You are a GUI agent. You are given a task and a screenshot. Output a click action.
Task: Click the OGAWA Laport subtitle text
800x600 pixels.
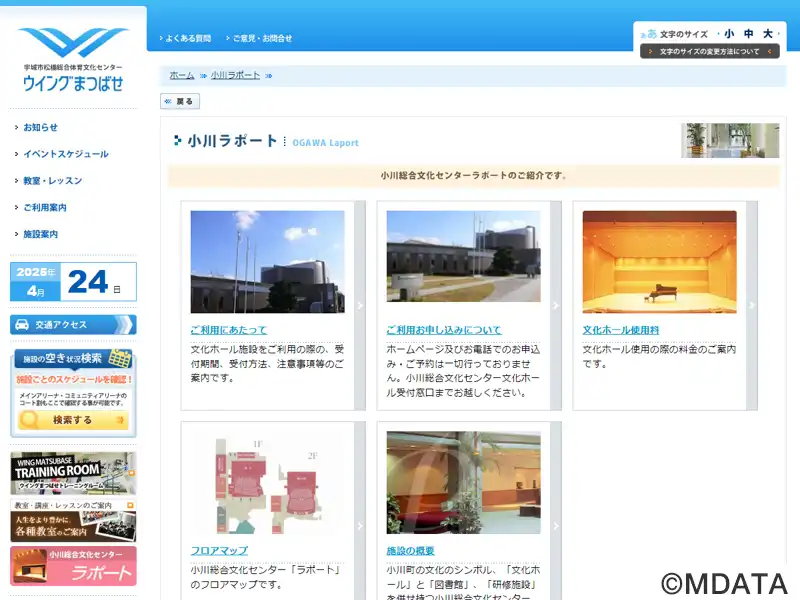pos(326,143)
